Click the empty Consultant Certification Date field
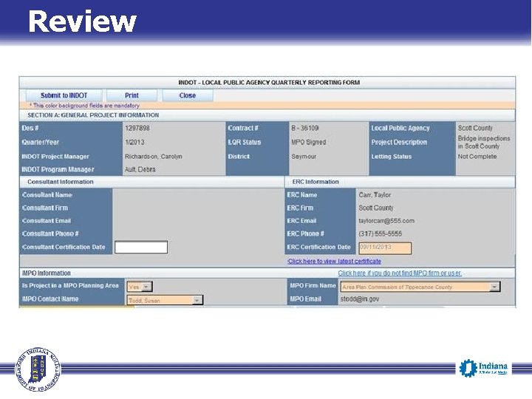532x399 pixels. pyautogui.click(x=141, y=247)
